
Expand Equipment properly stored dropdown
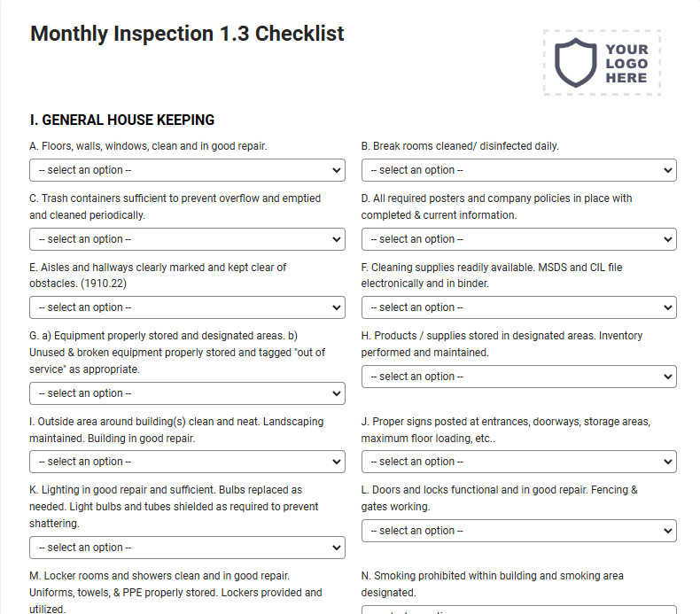click(x=187, y=393)
